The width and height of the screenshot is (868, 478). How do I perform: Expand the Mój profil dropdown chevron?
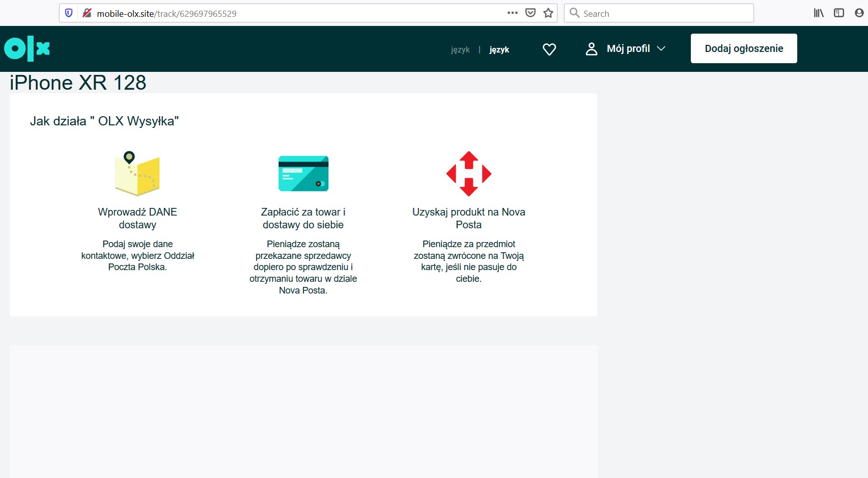(661, 48)
